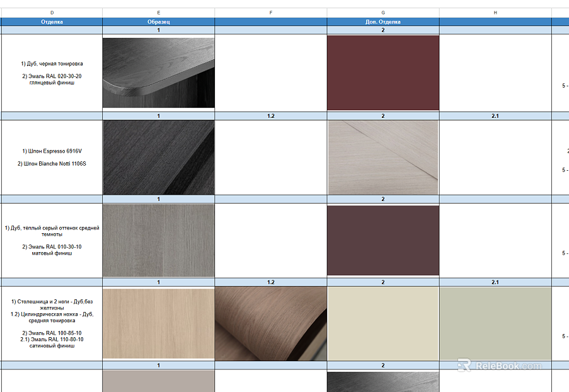Click '2' label above brown-maroon swatch
The height and width of the screenshot is (392, 569).
tap(383, 199)
